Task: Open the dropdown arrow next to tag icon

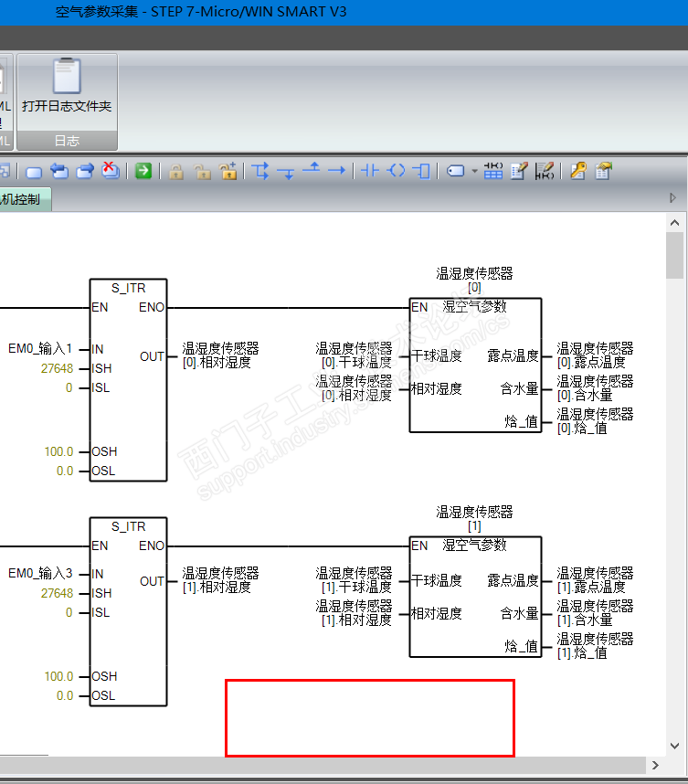Action: click(474, 171)
